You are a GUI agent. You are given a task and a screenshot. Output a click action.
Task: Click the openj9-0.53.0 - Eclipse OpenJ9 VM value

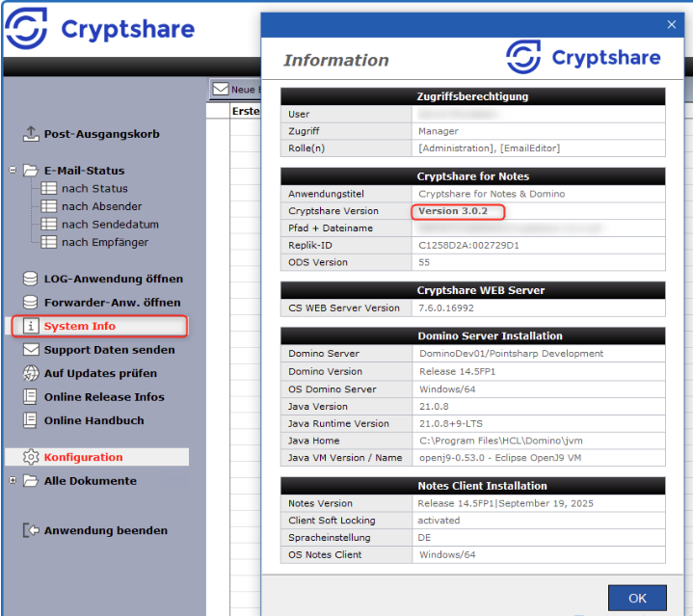coord(500,458)
